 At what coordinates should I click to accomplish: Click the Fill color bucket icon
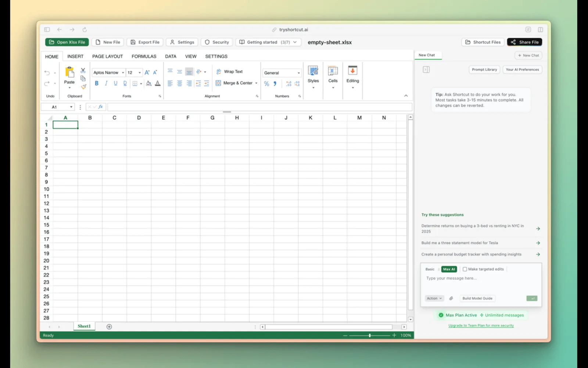(148, 84)
